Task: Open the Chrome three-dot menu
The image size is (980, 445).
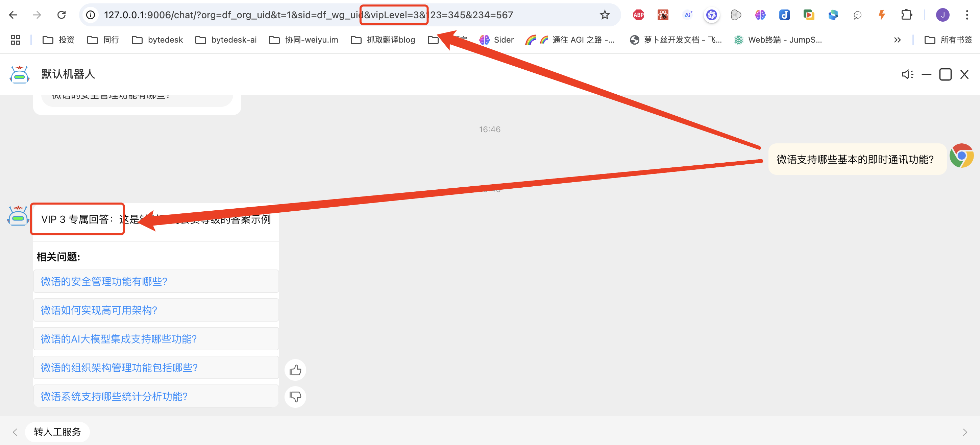Action: (x=967, y=15)
